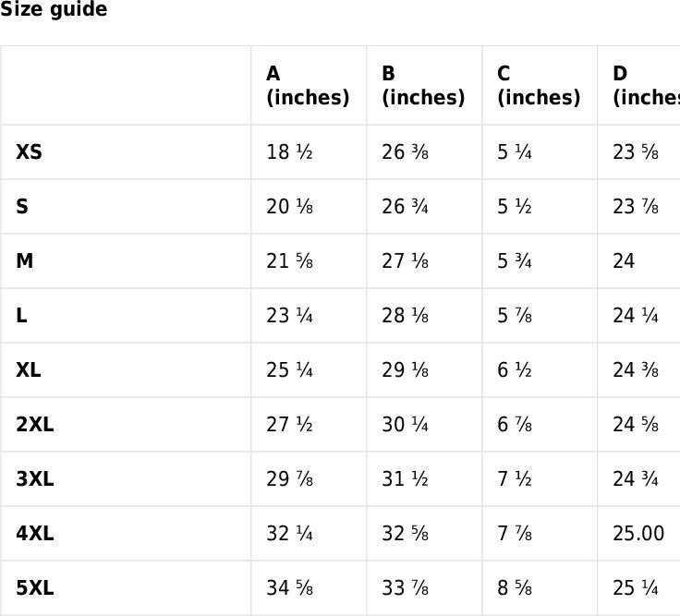Click the C (inches) column header
This screenshot has height=616, width=680.
(539, 86)
